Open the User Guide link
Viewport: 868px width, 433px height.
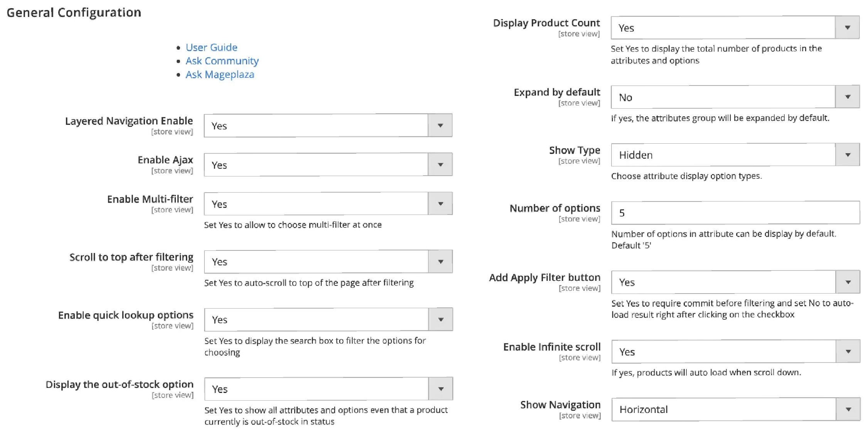click(211, 47)
